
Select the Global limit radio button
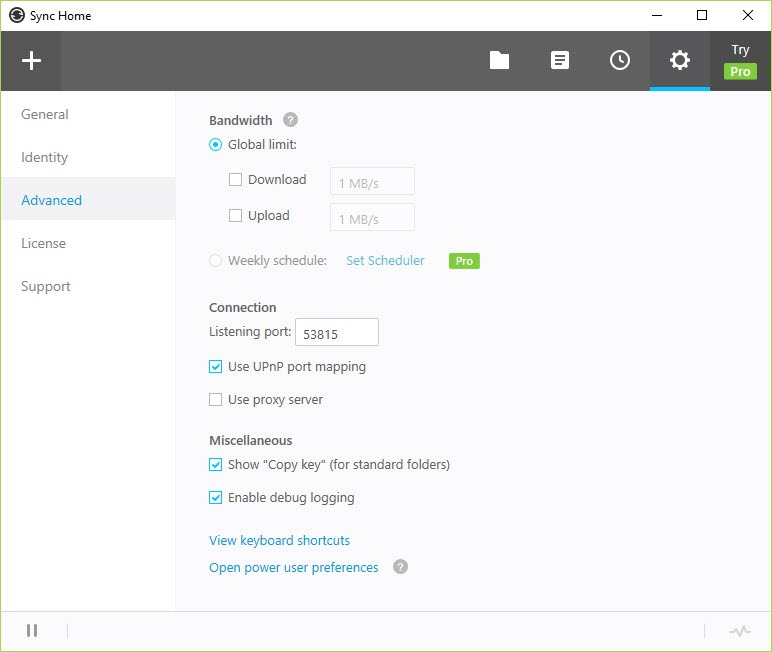click(x=216, y=145)
